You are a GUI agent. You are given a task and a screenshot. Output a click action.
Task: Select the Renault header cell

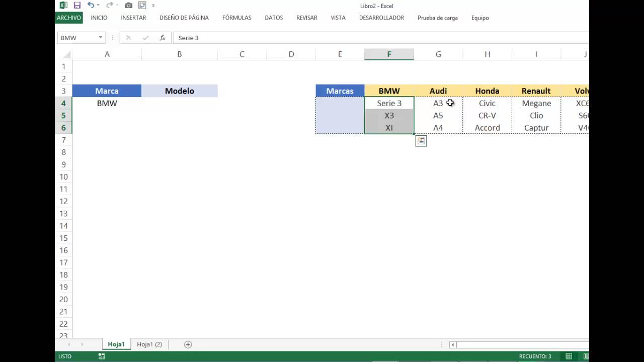(536, 91)
